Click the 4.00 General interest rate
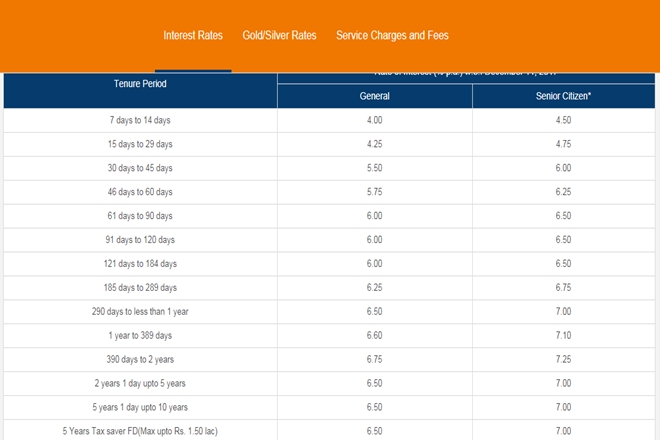The image size is (660, 440). click(x=374, y=120)
